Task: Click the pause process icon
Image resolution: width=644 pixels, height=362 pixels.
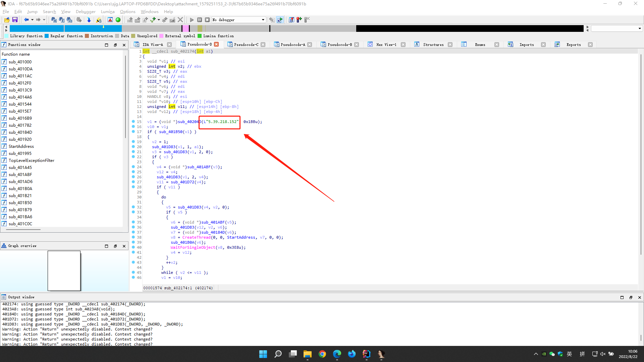Action: click(x=200, y=20)
